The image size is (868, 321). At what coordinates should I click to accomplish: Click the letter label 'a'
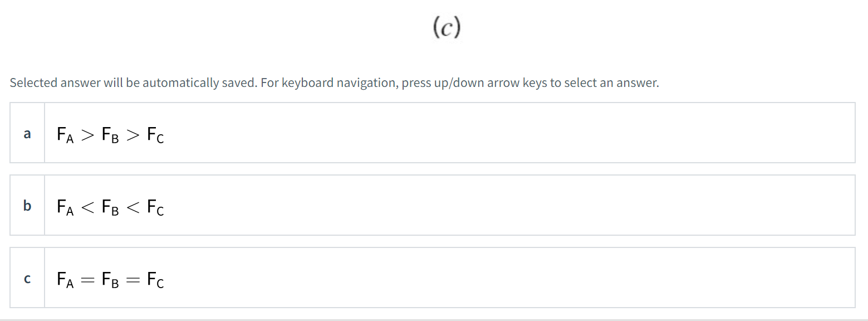pos(27,133)
